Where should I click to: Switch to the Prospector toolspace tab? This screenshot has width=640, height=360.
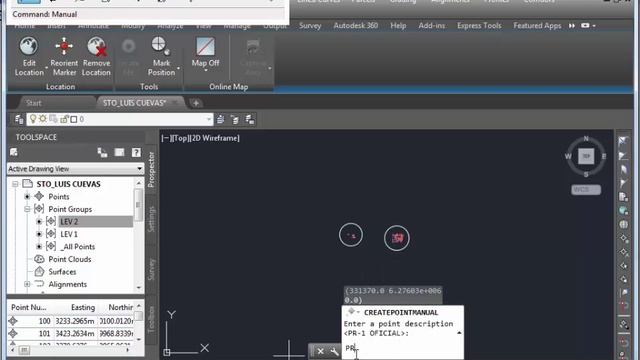[x=151, y=169]
